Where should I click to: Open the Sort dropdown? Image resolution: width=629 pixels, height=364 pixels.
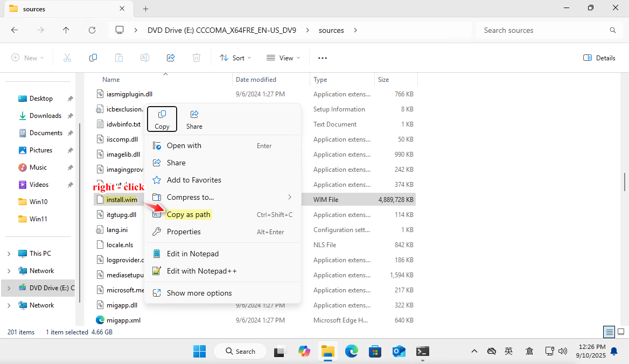pyautogui.click(x=235, y=58)
